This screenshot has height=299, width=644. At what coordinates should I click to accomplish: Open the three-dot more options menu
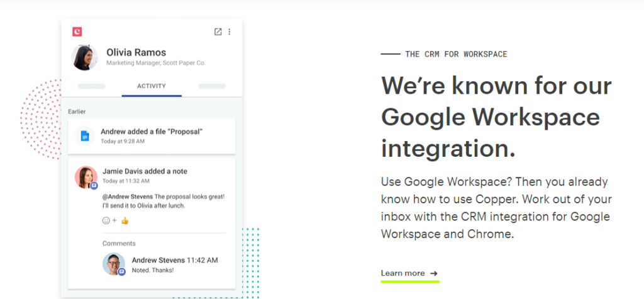(x=230, y=31)
